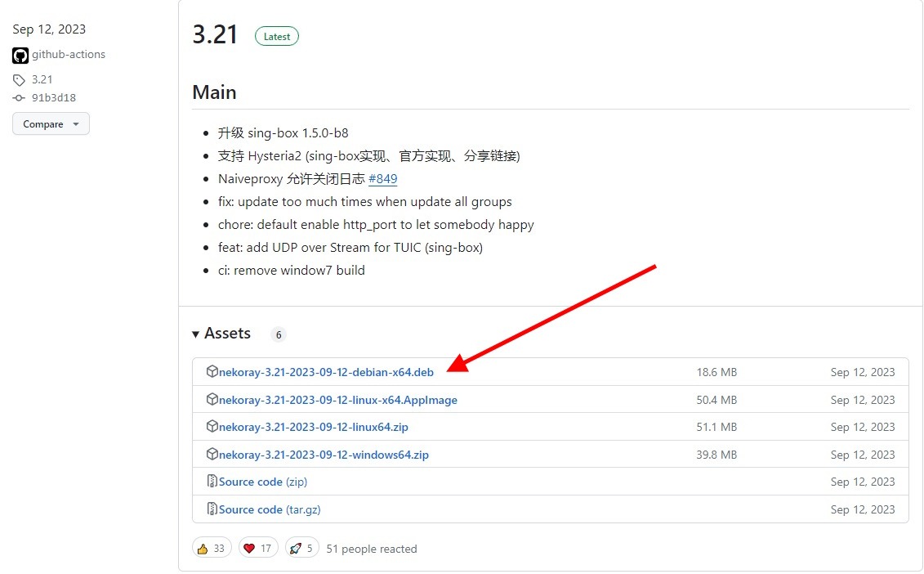Add thumbs up reaction with 33 count
Screen dimensions: 924x574
[x=212, y=548]
